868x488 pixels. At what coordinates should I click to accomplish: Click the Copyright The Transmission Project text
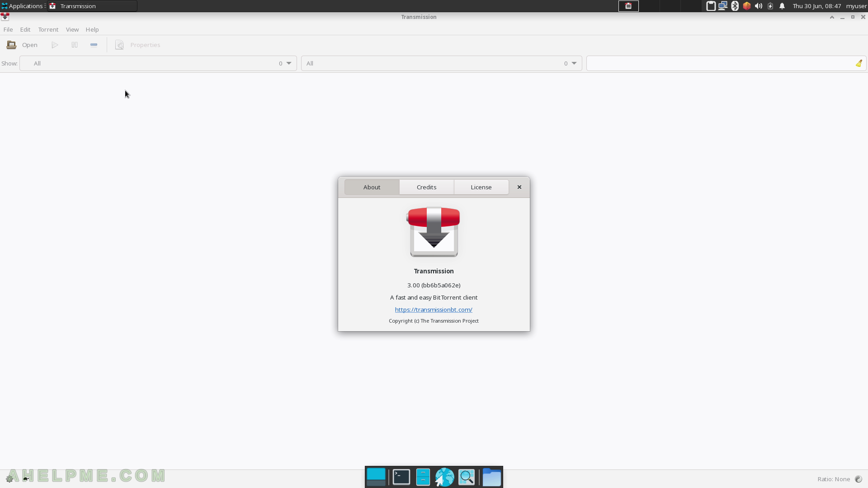pyautogui.click(x=434, y=321)
